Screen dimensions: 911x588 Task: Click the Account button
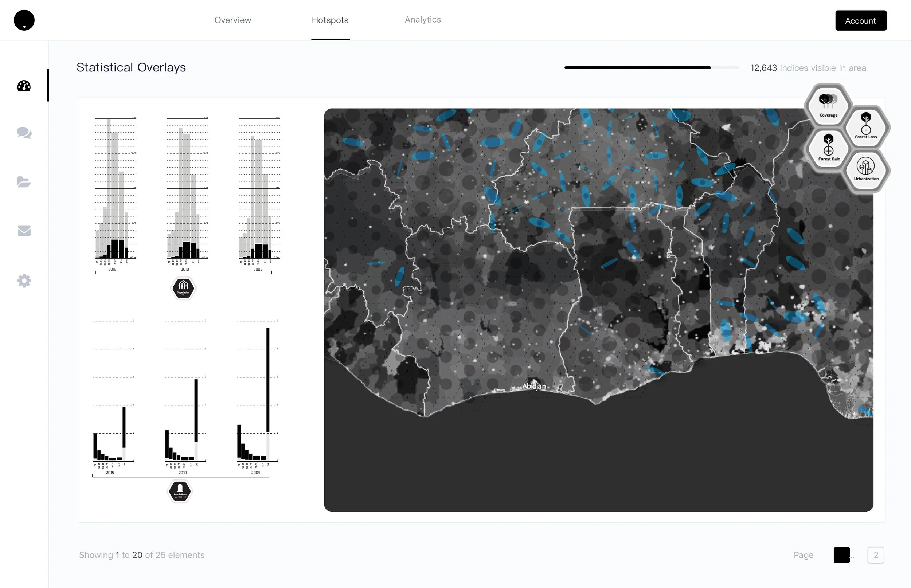click(861, 21)
